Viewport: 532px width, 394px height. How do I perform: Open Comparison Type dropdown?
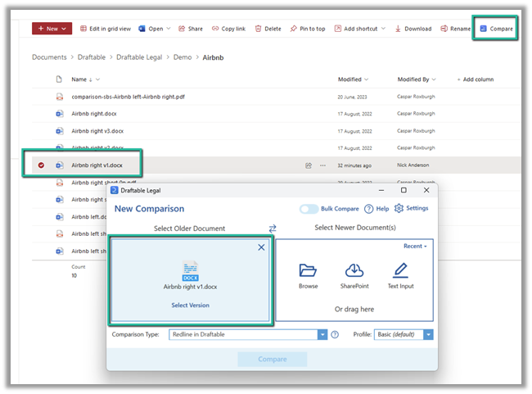[248, 334]
